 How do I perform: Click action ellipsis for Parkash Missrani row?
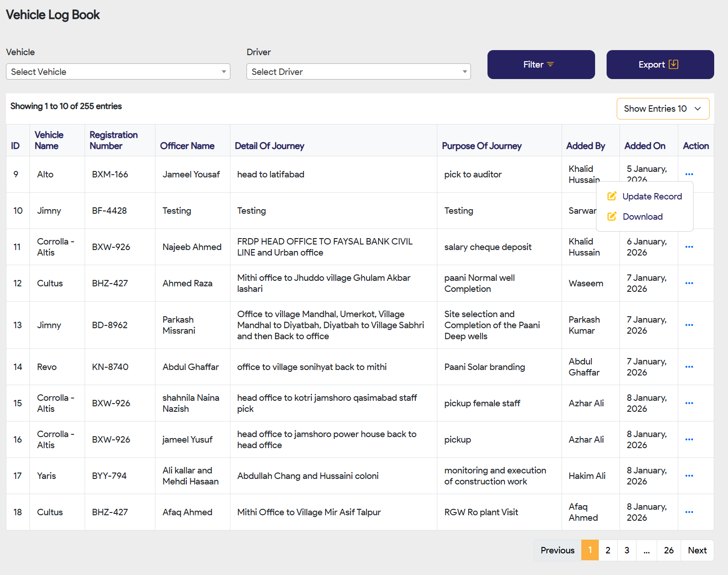[x=689, y=325]
